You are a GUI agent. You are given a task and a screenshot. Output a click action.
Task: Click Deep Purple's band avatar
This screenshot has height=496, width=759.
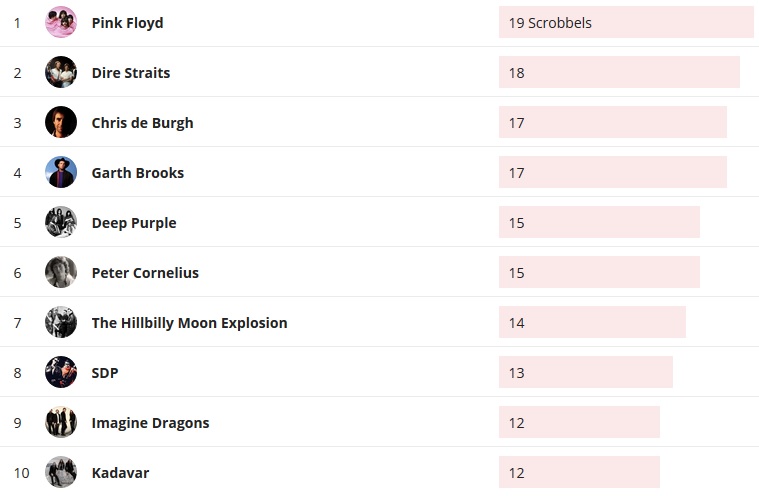[x=61, y=222]
